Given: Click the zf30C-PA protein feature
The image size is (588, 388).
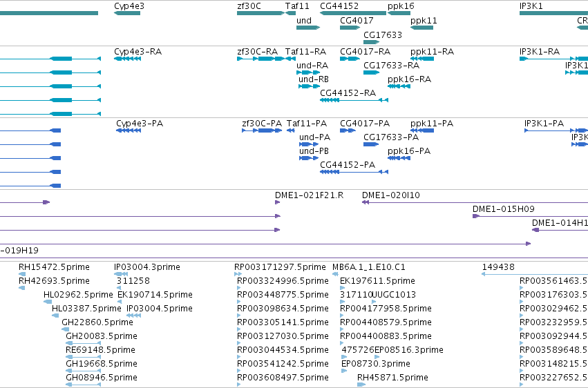Looking at the screenshot, I should [x=262, y=130].
